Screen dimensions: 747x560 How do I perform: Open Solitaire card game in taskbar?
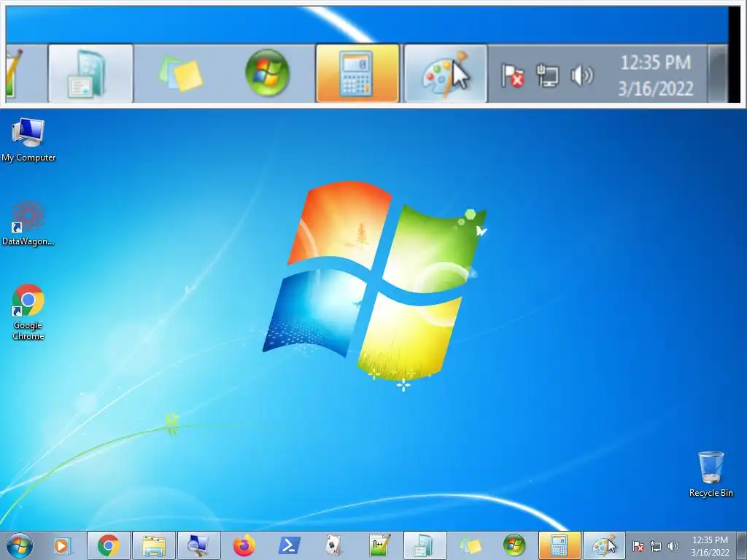point(334,545)
